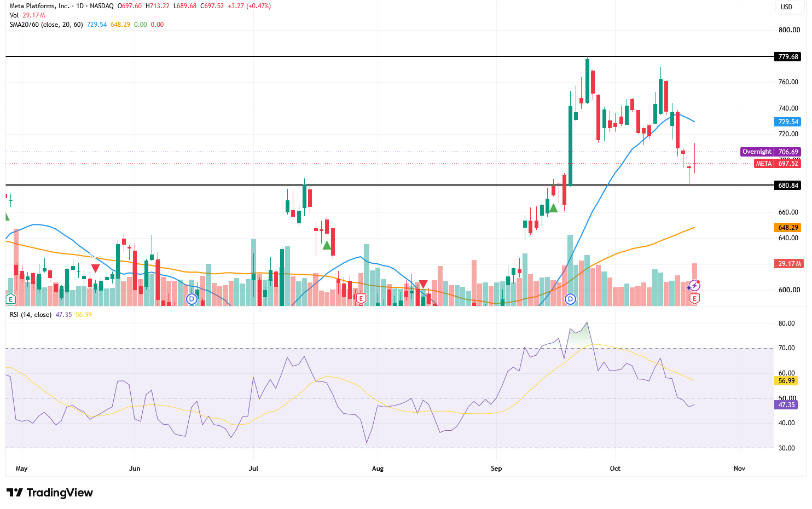Click the purple 47.35 RSI value label
The image size is (812, 509).
tap(786, 405)
